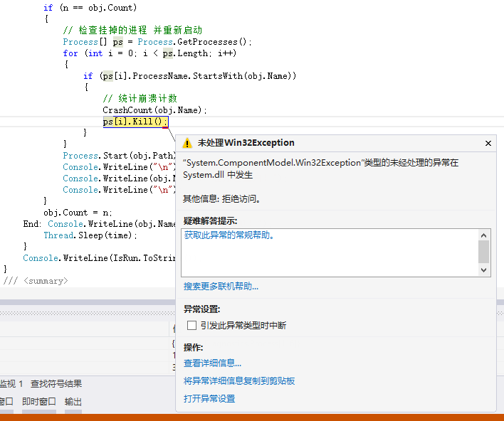This screenshot has width=504, height=421.
Task: Click the troubleshooting tips scrollbar thumb
Action: (x=483, y=252)
